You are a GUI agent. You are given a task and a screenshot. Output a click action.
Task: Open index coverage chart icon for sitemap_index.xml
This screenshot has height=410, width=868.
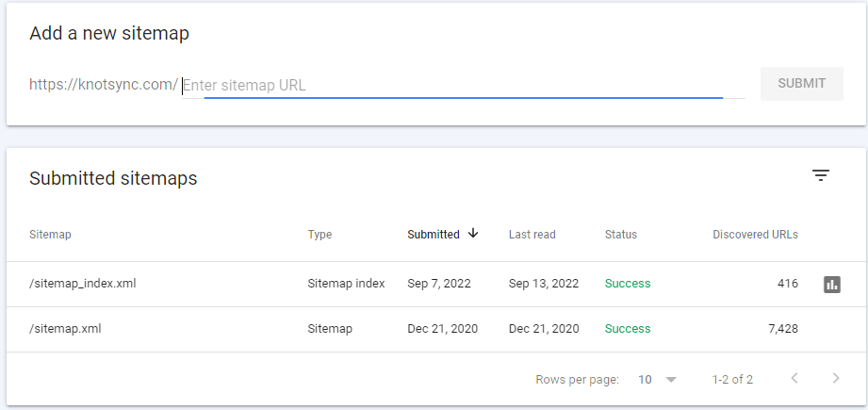coord(831,284)
